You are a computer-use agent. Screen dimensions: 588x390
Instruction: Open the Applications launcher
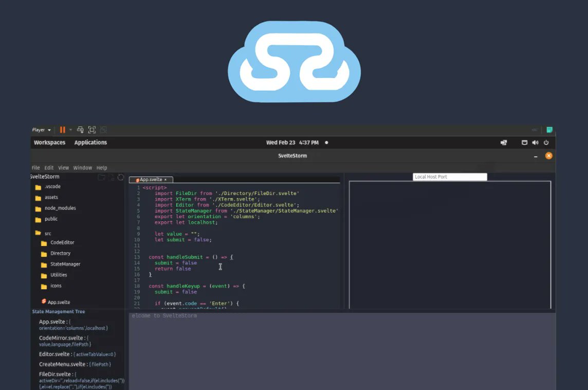coord(90,143)
